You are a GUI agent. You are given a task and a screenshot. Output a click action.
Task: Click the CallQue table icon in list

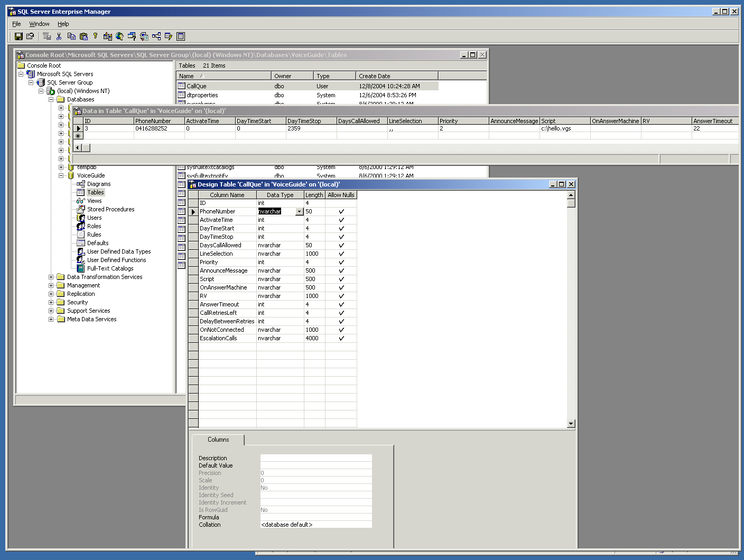point(181,86)
